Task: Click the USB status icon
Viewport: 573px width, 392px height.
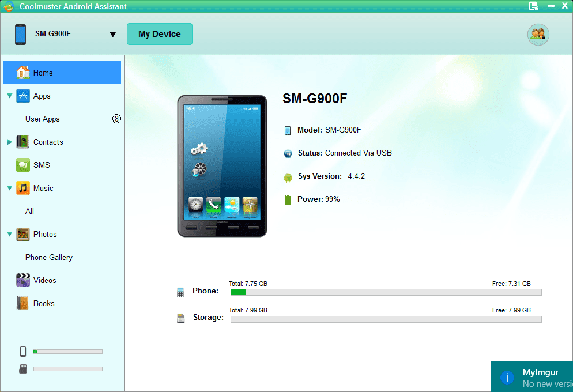Action: tap(288, 153)
